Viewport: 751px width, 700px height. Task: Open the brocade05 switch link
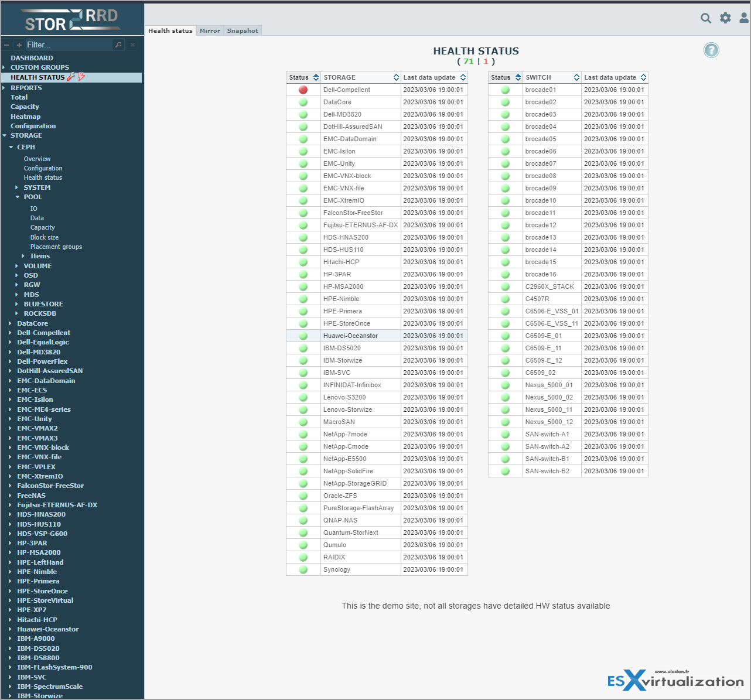[x=541, y=139]
